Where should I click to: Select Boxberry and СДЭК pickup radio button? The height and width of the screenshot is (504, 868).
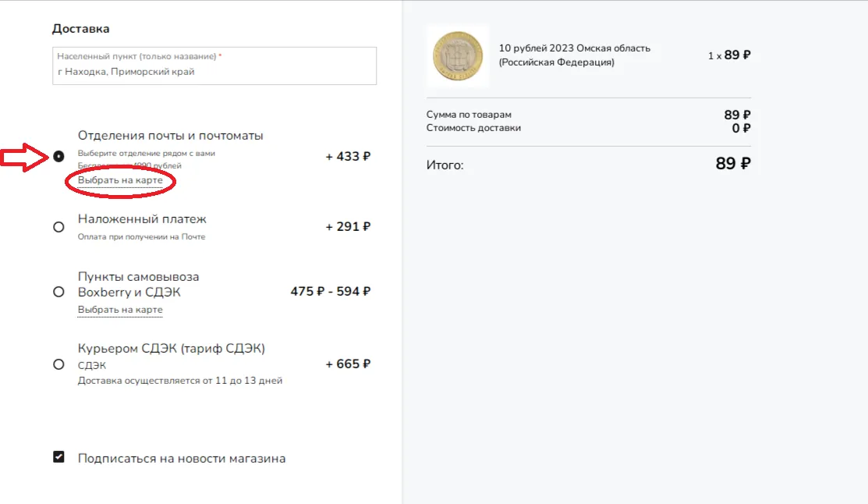(x=58, y=292)
